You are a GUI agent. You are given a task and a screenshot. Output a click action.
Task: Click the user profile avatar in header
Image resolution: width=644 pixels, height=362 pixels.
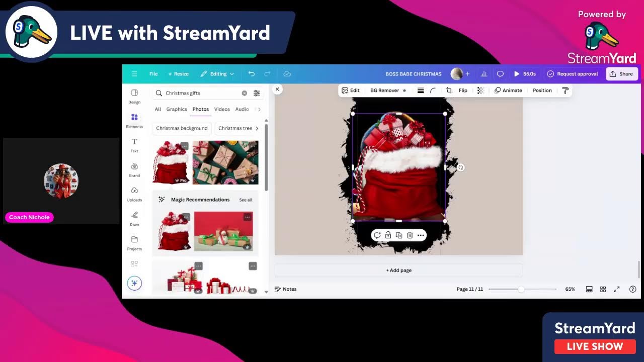456,74
